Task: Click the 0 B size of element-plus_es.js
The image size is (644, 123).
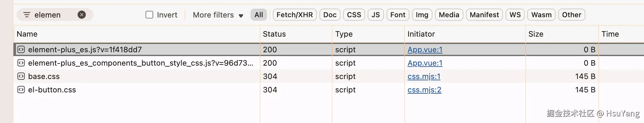Action: tap(589, 49)
